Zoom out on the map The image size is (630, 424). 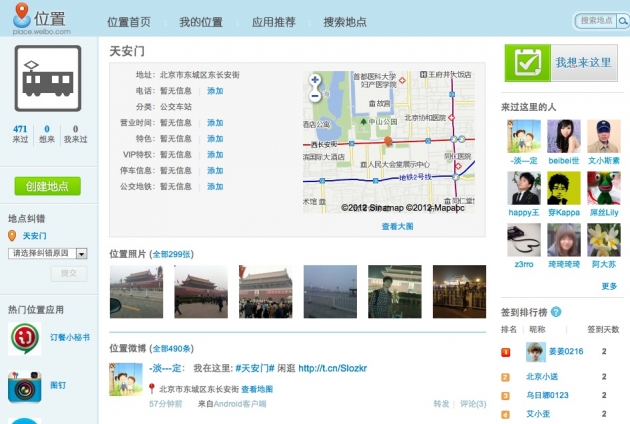click(x=315, y=96)
